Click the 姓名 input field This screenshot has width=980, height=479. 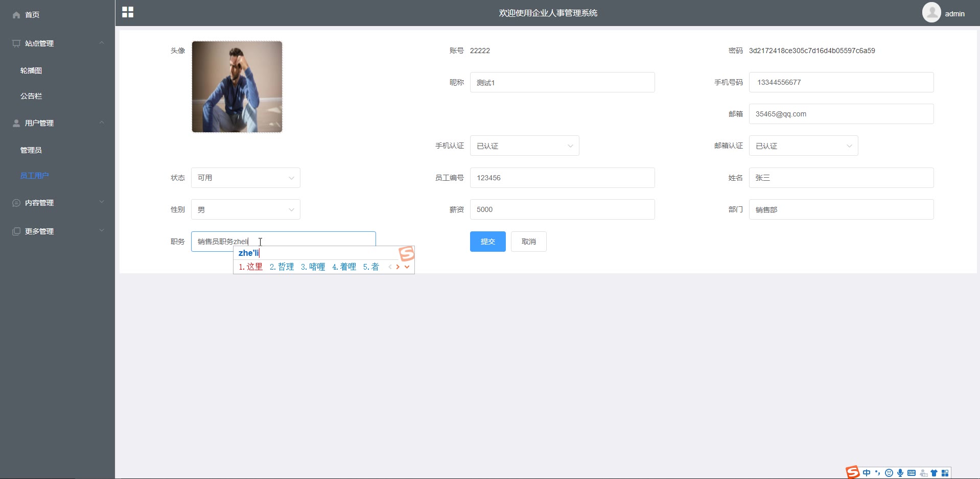(842, 178)
